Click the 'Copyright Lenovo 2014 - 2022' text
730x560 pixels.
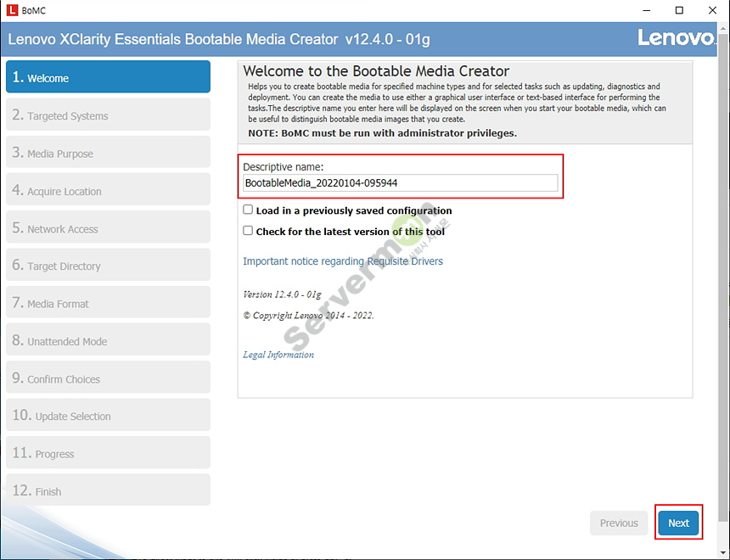pos(308,316)
